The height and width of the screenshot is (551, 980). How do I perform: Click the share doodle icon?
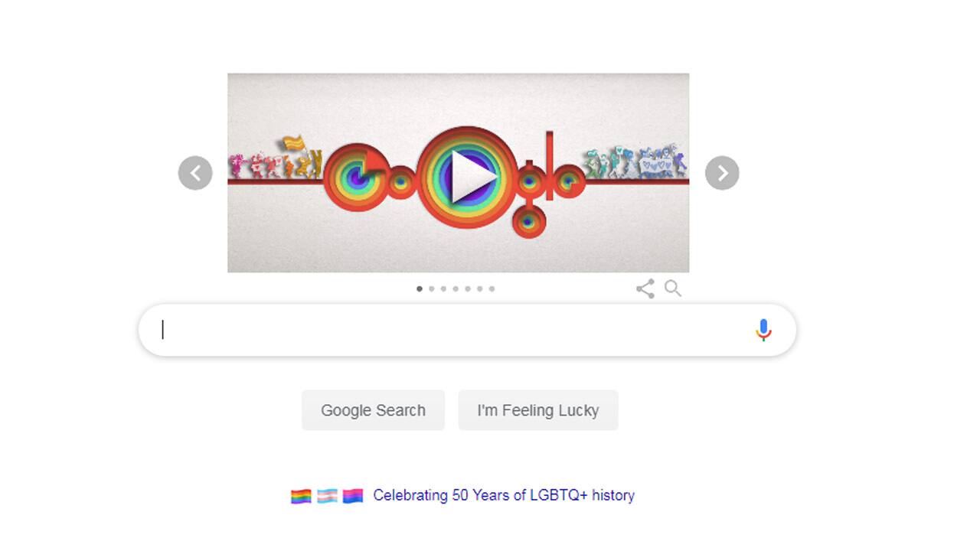(645, 289)
